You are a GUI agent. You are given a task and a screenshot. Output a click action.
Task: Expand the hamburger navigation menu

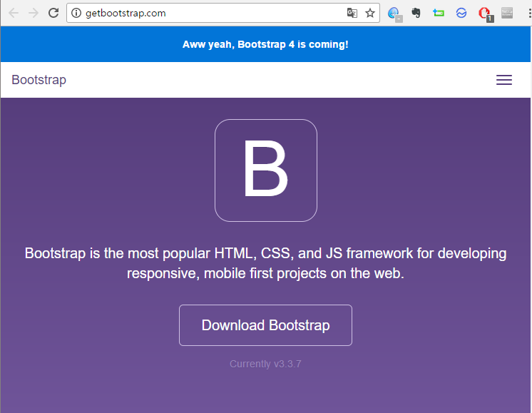[504, 80]
